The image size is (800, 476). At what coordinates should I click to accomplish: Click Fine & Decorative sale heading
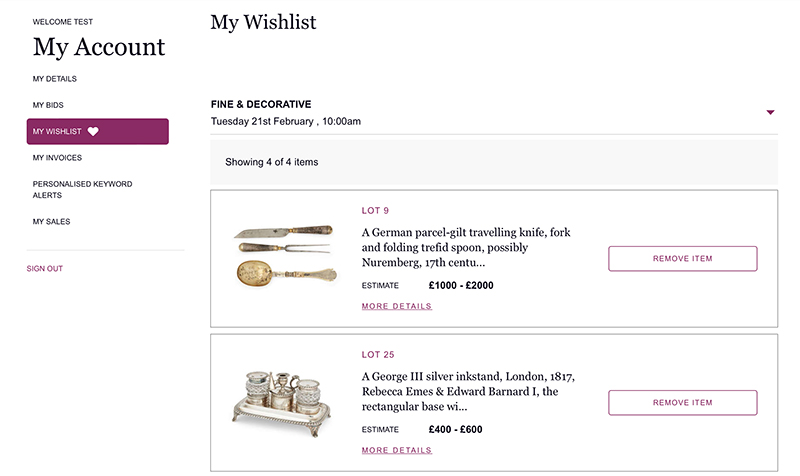tap(261, 104)
